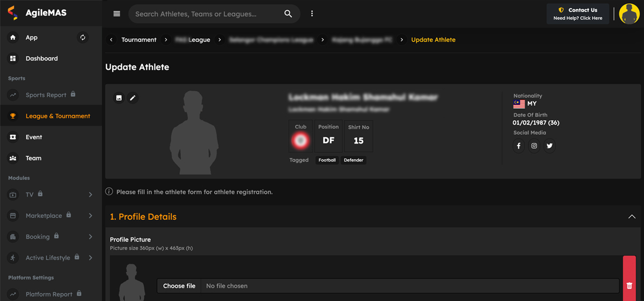Expand the TV module submenu
This screenshot has height=301, width=644.
pos(90,195)
